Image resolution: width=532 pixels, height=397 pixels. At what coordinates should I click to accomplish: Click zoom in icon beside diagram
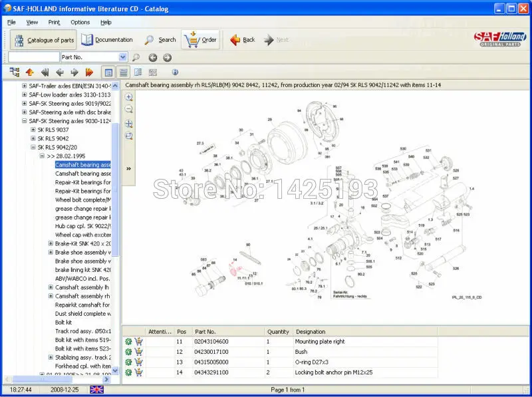129,97
